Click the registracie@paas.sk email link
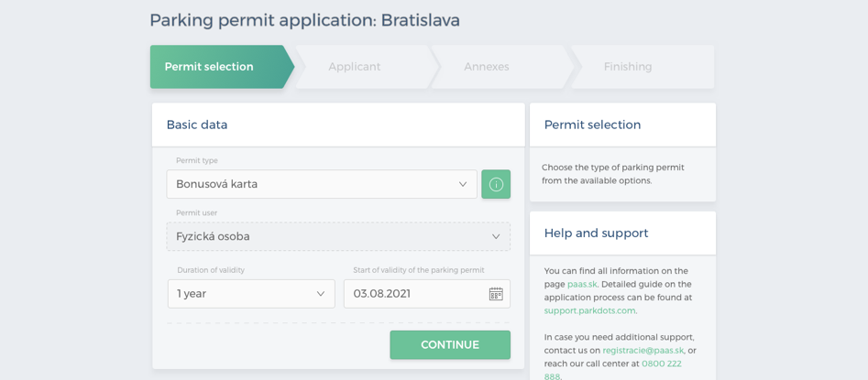This screenshot has height=380, width=868. [x=643, y=351]
